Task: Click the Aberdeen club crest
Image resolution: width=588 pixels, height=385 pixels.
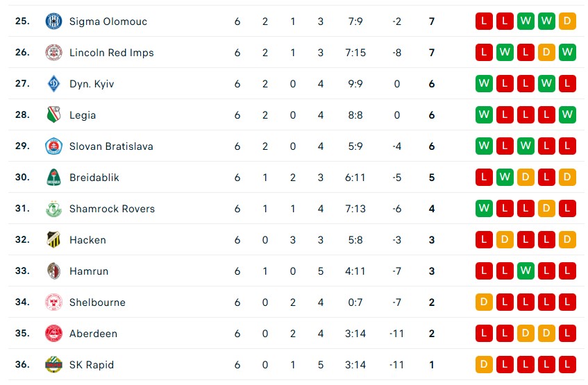Action: pos(53,334)
